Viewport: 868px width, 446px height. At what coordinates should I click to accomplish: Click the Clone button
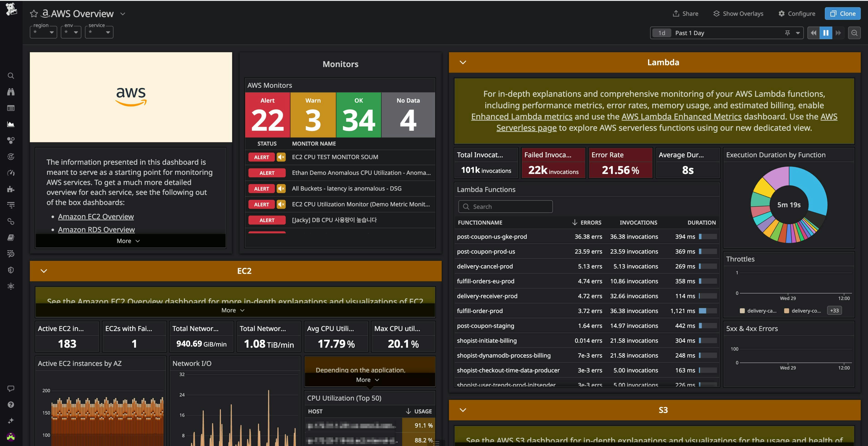click(x=842, y=14)
